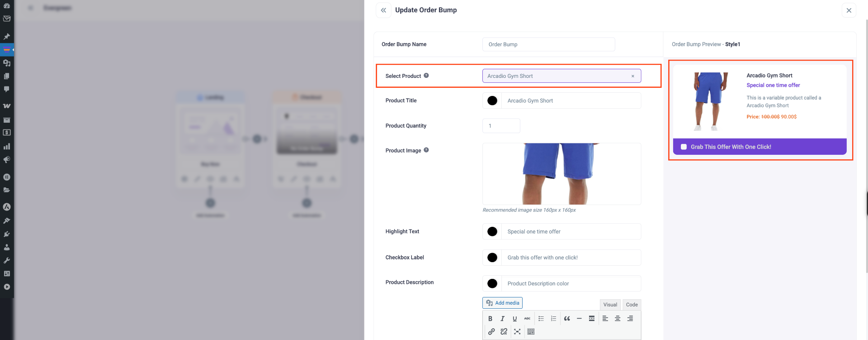
Task: Click the "Price: 100.00$ 90.00$" preview text
Action: click(x=771, y=117)
